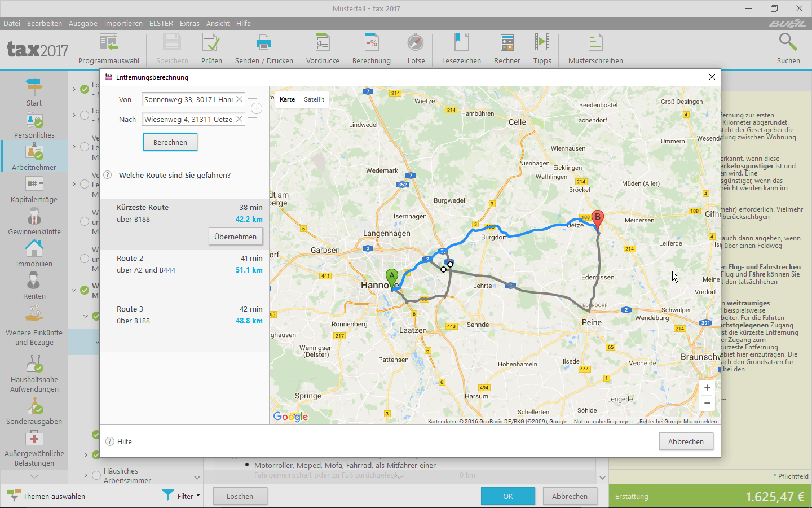Click Abbrechen in the Entfernungsberechnung dialog

pos(686,441)
